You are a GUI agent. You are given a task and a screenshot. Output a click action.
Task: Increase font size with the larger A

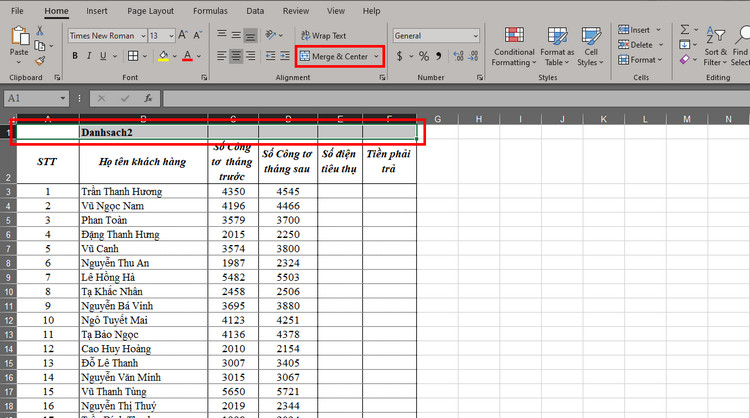point(183,35)
